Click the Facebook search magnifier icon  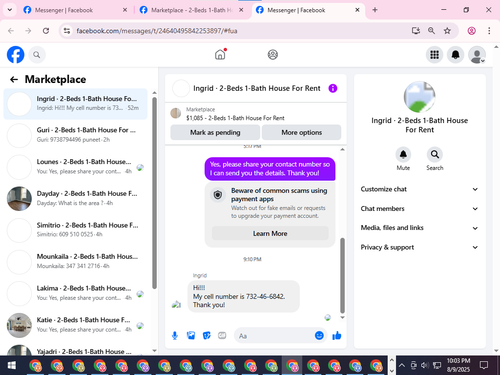[x=37, y=55]
